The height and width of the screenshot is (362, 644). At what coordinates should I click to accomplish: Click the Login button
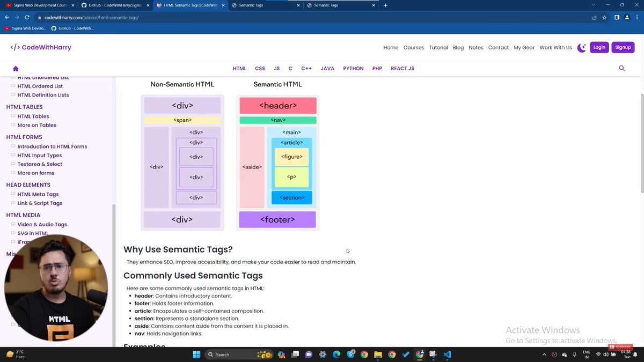[x=599, y=47]
